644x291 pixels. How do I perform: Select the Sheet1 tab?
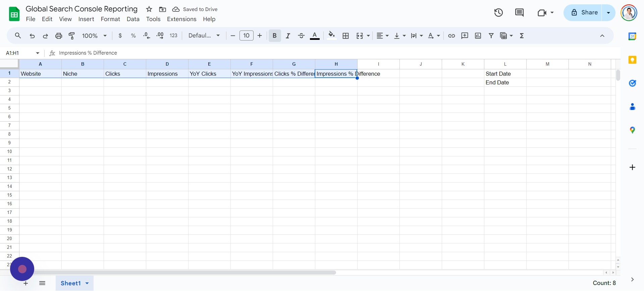(x=74, y=283)
